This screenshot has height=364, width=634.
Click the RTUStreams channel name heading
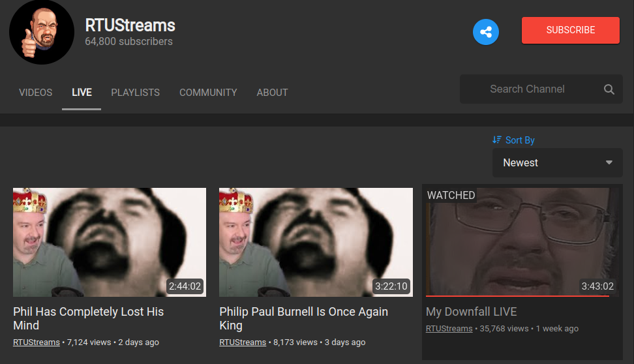130,25
